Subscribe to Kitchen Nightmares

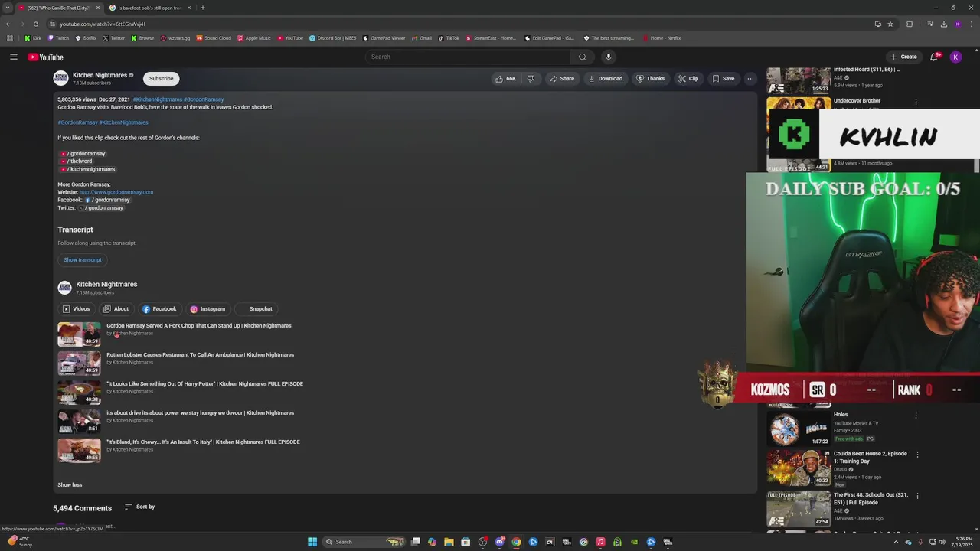pyautogui.click(x=161, y=78)
